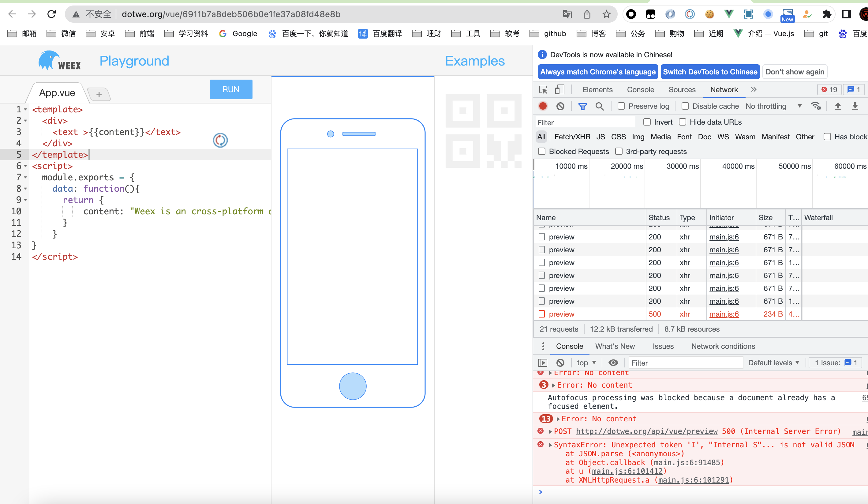868x504 pixels.
Task: Click the record stop icon in Network panel
Action: pyautogui.click(x=543, y=107)
